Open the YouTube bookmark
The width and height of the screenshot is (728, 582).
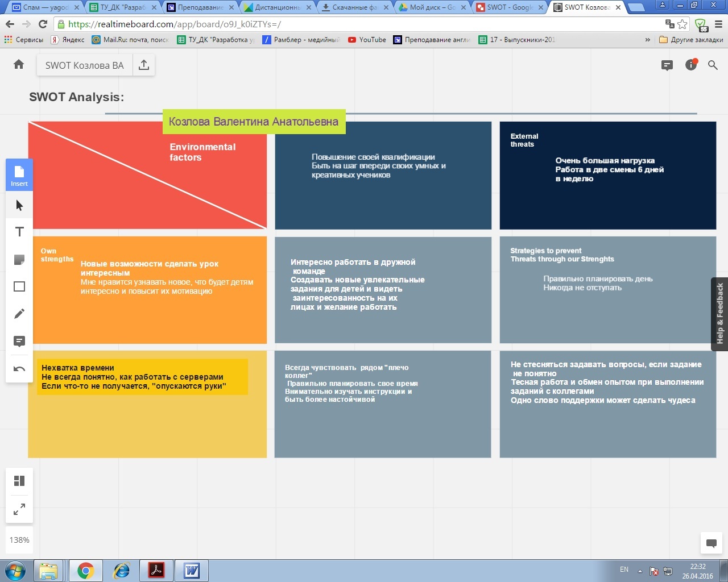coord(367,40)
